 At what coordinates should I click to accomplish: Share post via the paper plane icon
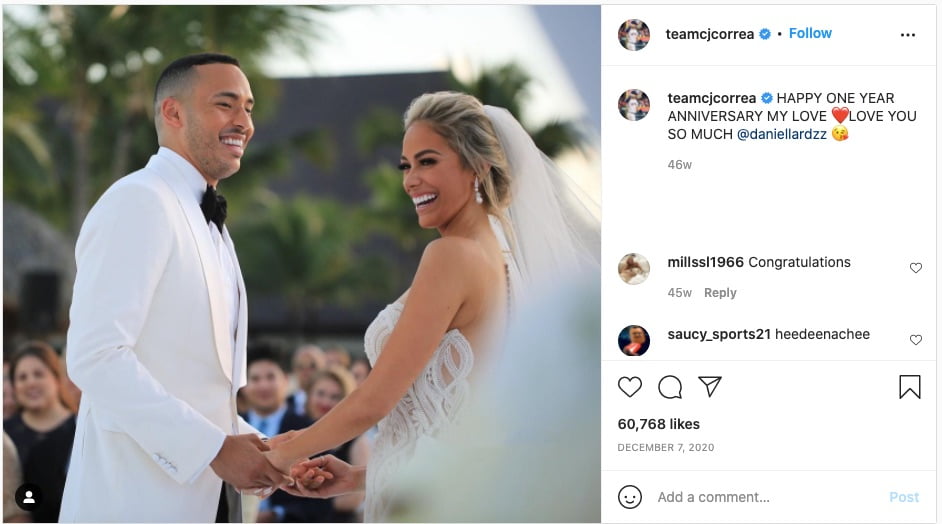710,386
